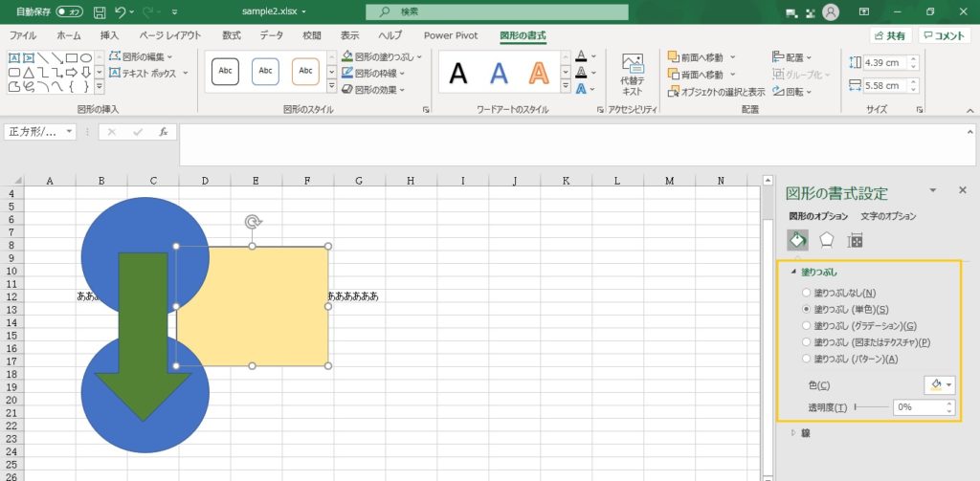This screenshot has width=980, height=481.
Task: Click the share (共有) button
Action: pyautogui.click(x=890, y=35)
